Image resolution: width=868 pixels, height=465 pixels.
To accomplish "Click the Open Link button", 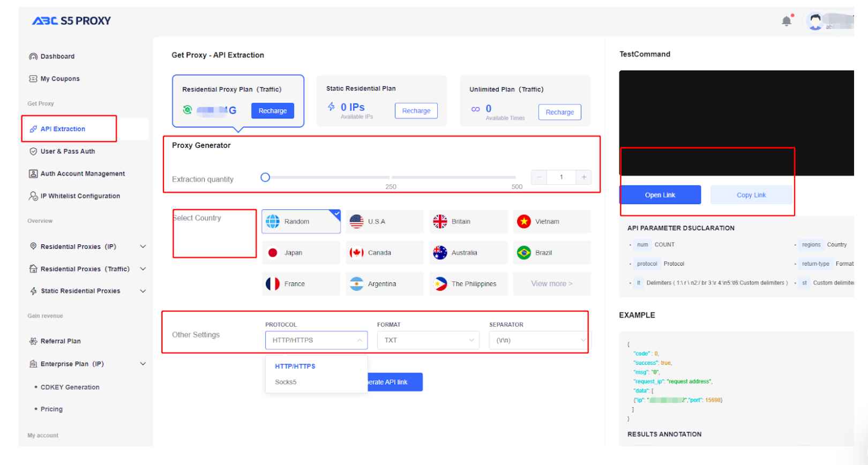I will tap(660, 195).
